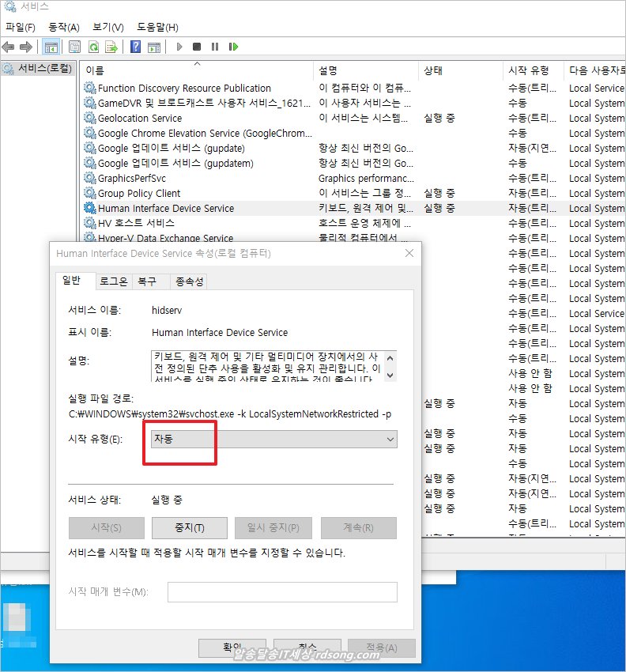Switch to the 종속성 tab

(x=190, y=281)
